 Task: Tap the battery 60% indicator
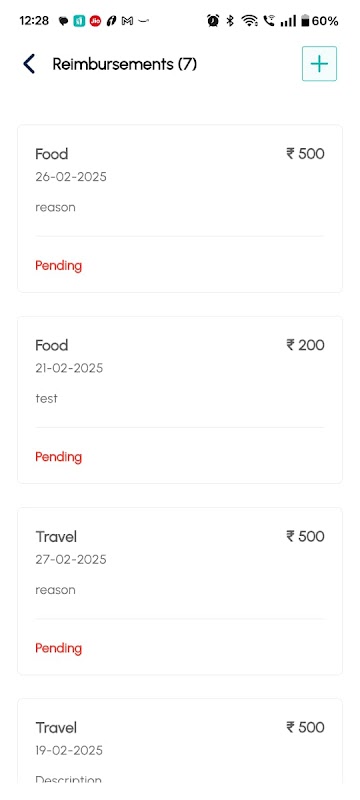point(320,21)
